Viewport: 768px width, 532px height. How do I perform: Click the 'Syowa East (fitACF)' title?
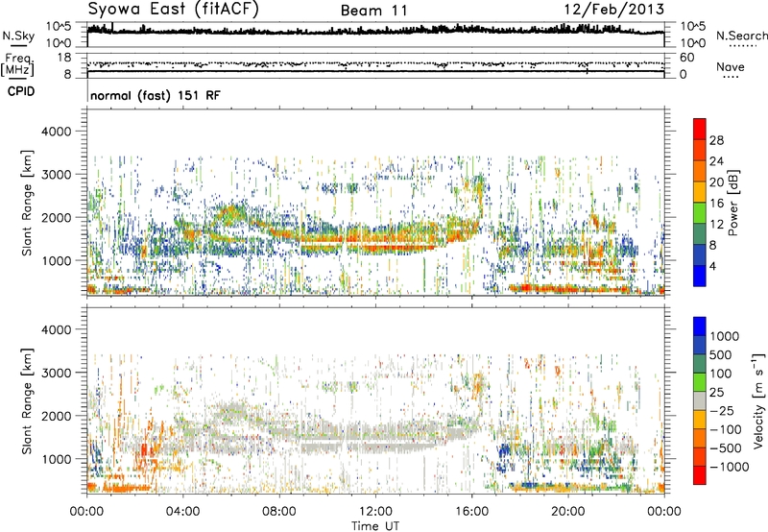pyautogui.click(x=173, y=10)
